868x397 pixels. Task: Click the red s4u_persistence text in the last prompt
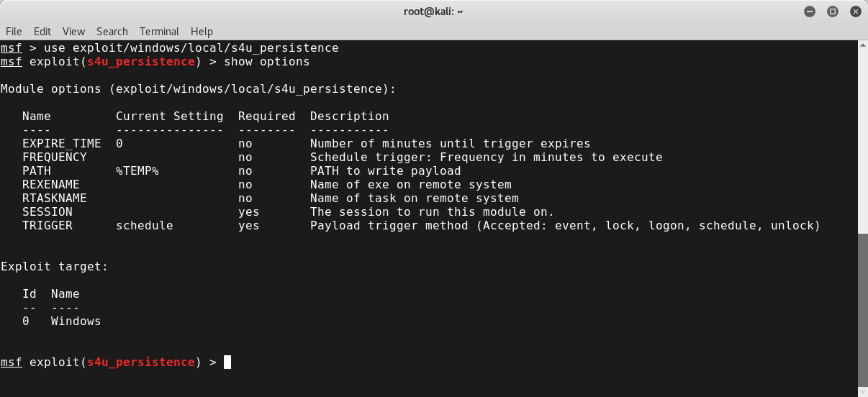click(x=141, y=362)
